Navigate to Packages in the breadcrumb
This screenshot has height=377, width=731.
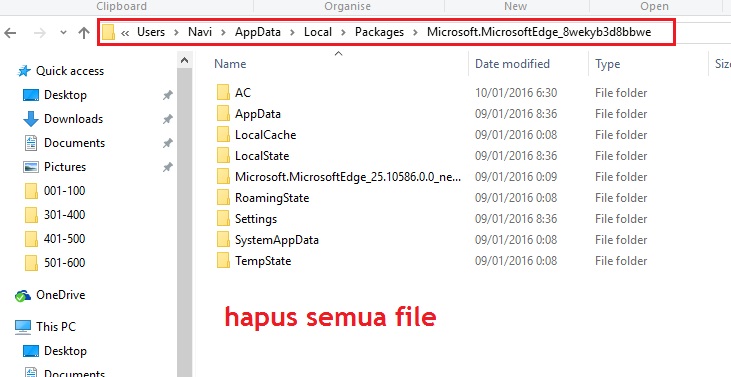tap(379, 32)
